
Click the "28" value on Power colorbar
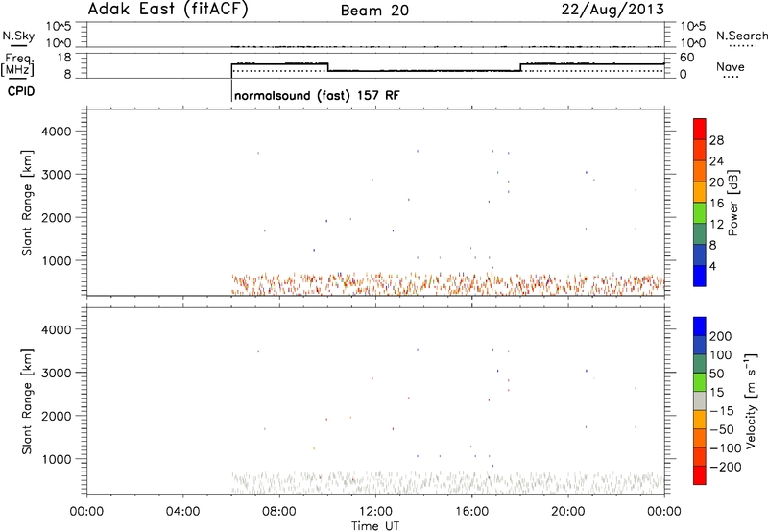(x=716, y=140)
